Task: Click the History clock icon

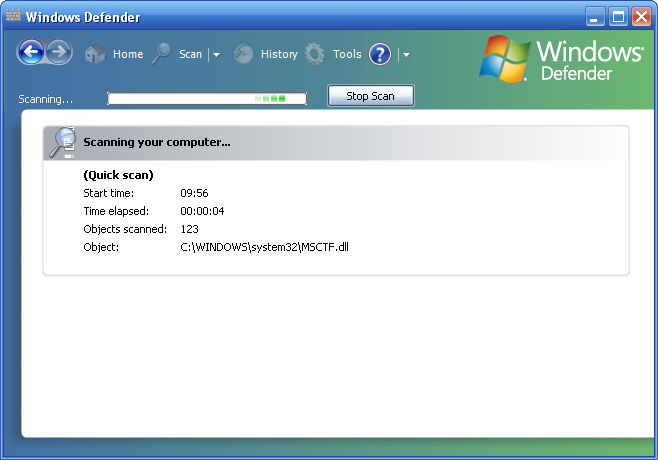Action: click(243, 54)
